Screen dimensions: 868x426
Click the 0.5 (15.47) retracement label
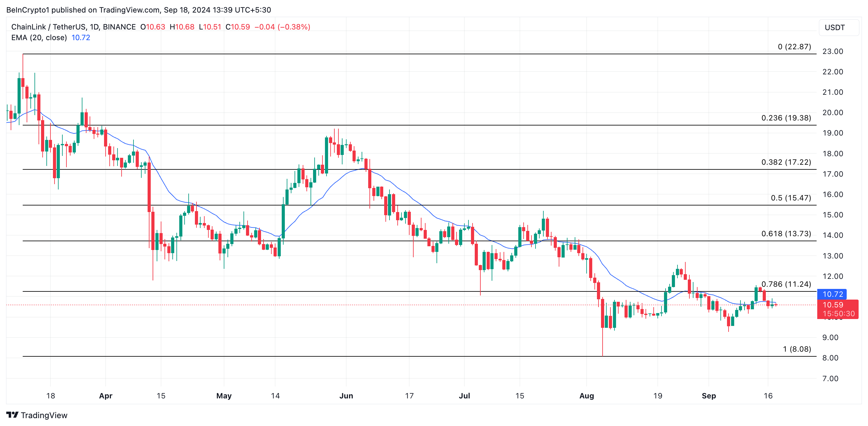791,198
